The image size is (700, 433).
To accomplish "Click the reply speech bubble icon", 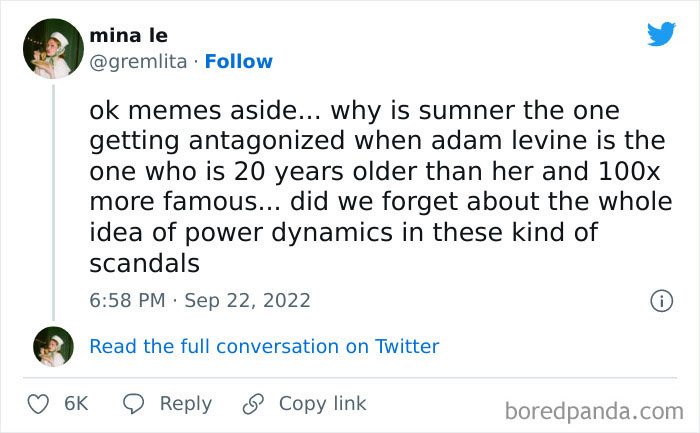I will click(134, 404).
